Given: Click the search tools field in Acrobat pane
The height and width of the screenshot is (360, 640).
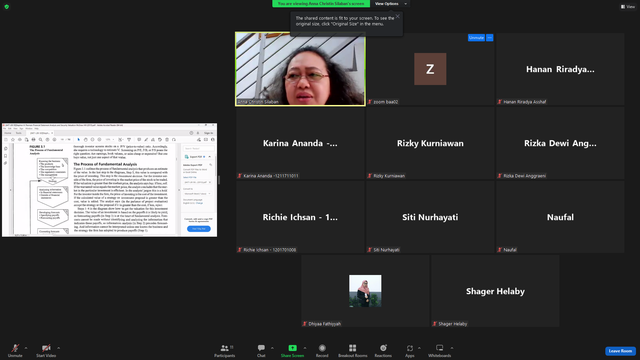Looking at the screenshot, I should click(x=198, y=149).
